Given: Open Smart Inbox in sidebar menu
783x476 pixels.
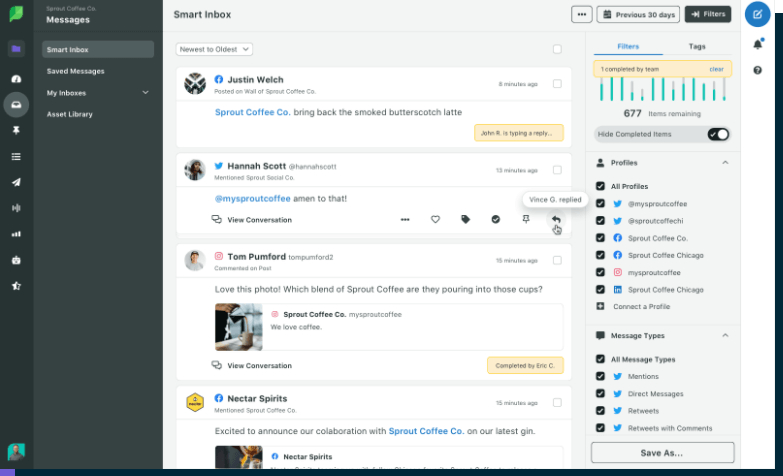Looking at the screenshot, I should (98, 49).
